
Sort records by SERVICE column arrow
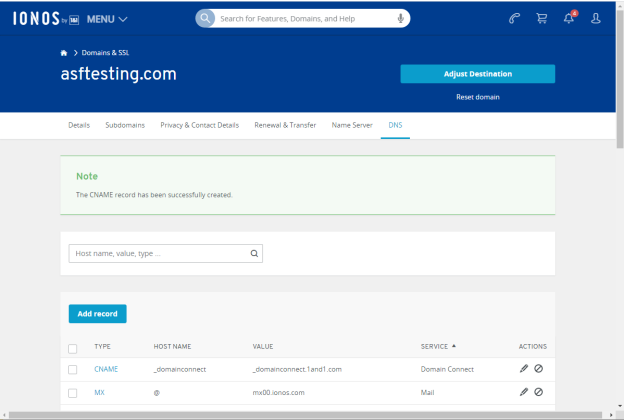tap(454, 346)
